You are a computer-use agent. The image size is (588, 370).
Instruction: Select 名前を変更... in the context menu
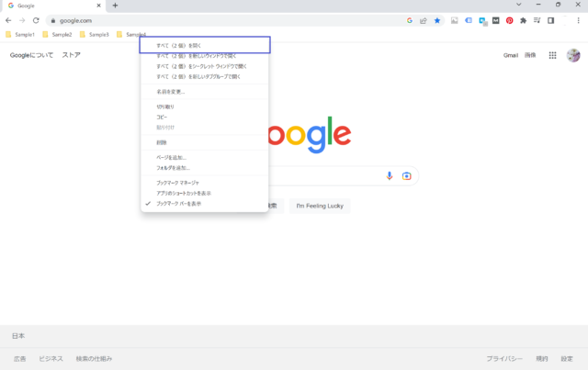tap(205, 92)
